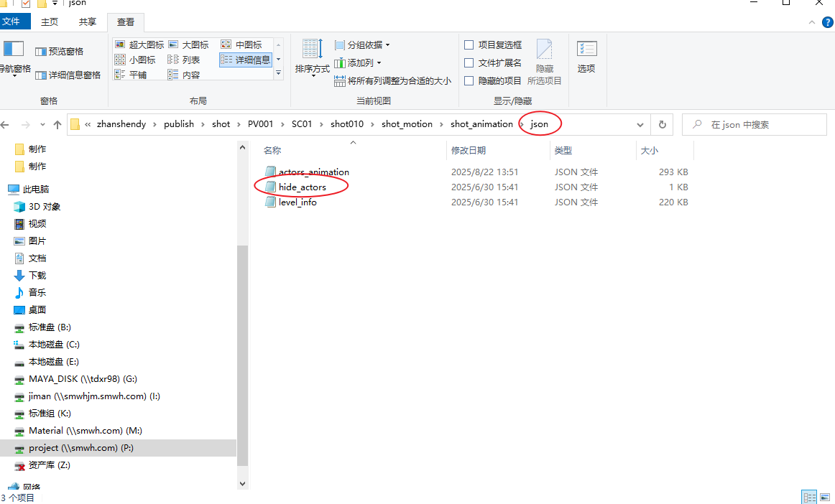Switch layout to 小图标
Viewport: 835px width, 504px height.
tap(135, 60)
